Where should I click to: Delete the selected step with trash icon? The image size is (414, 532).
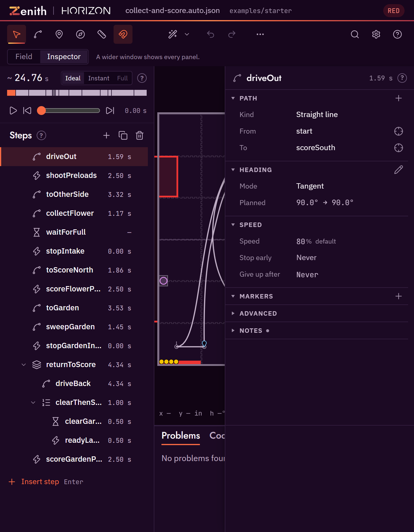pyautogui.click(x=140, y=135)
